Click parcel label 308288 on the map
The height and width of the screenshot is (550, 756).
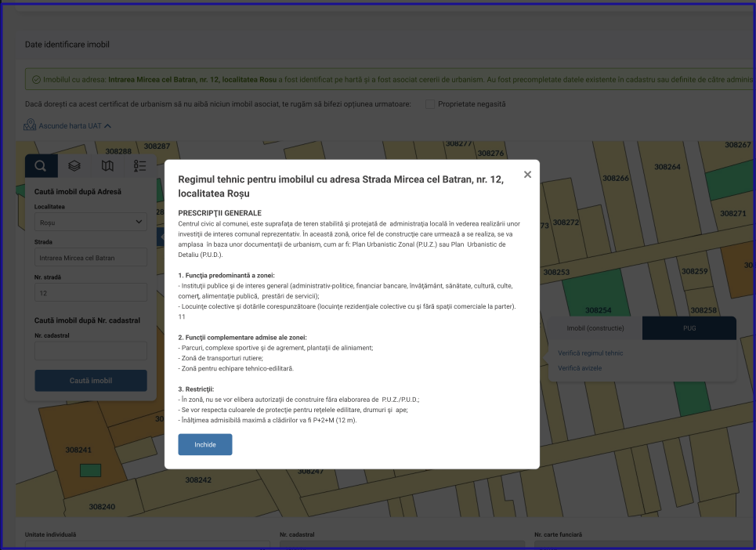pyautogui.click(x=118, y=151)
